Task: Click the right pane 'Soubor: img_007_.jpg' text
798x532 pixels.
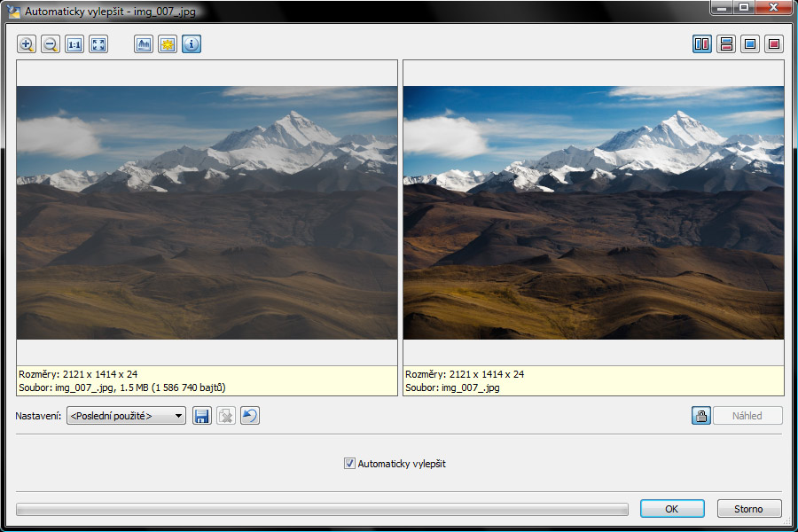Action: click(x=452, y=387)
